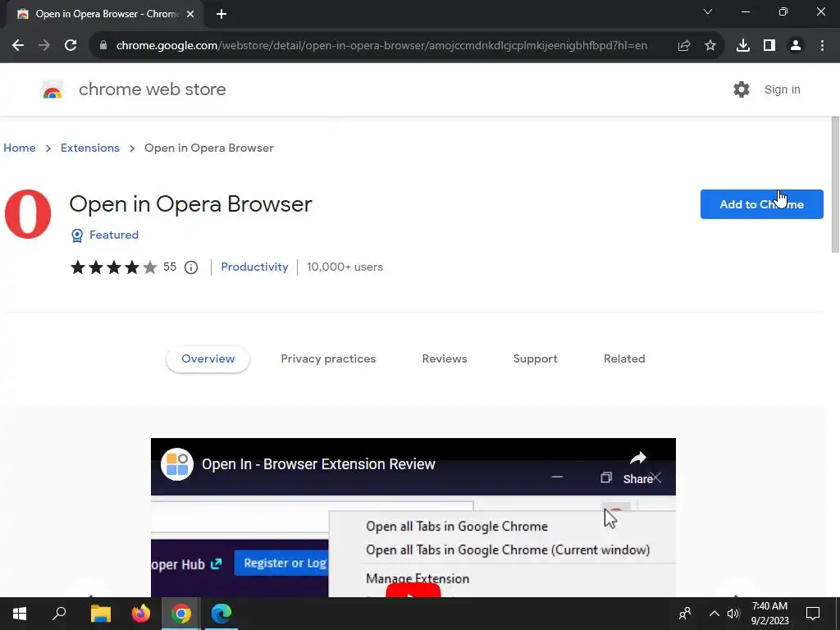The height and width of the screenshot is (630, 840).
Task: Click the star rating row
Action: [113, 267]
